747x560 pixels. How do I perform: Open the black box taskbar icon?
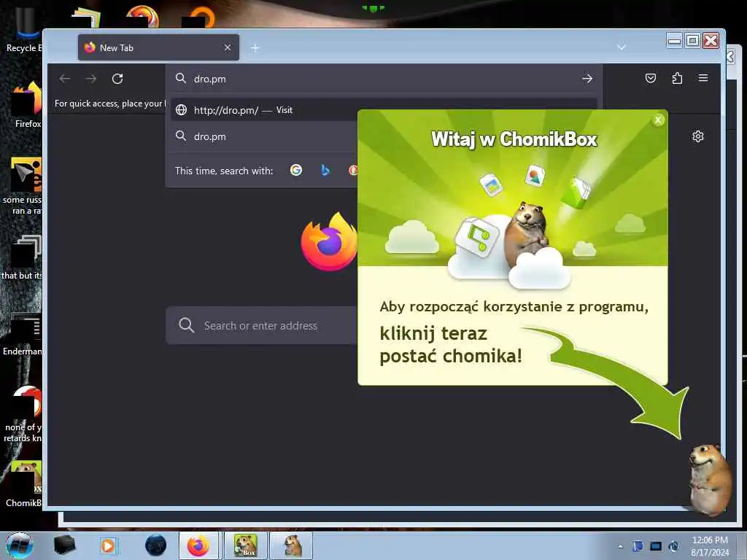(64, 545)
